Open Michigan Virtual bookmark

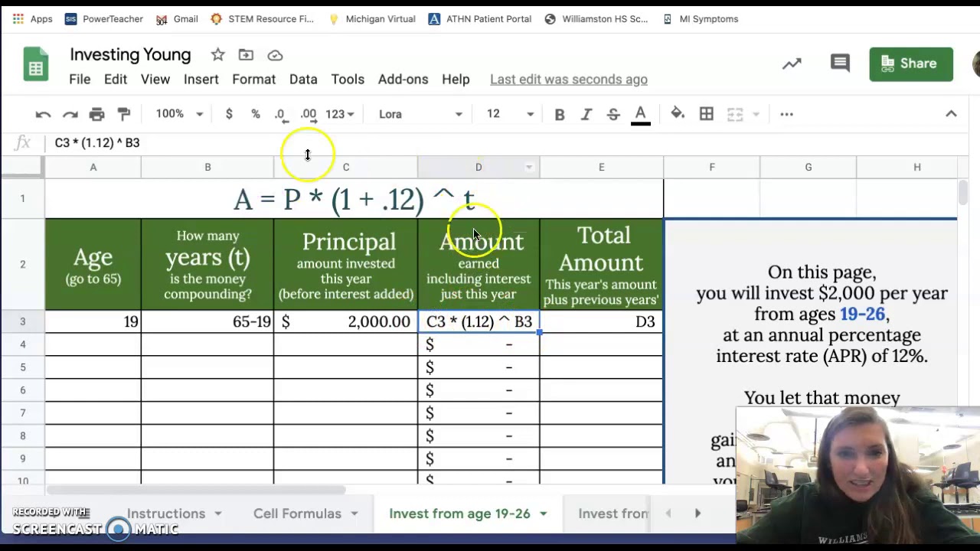tap(371, 19)
